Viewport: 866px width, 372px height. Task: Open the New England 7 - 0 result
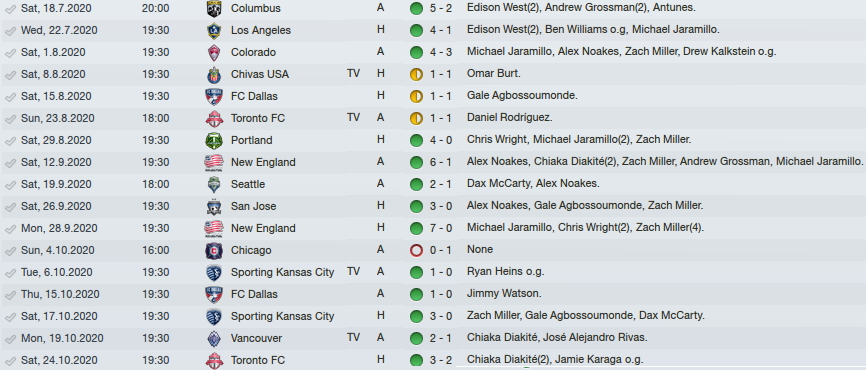click(x=441, y=228)
